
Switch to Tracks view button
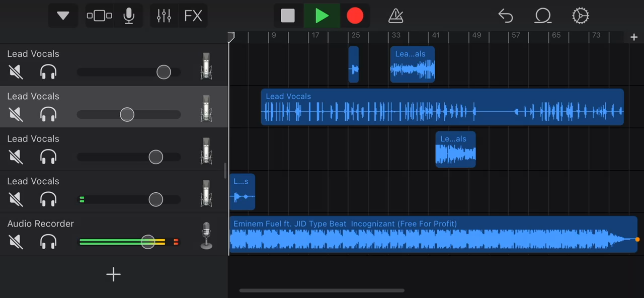(100, 16)
